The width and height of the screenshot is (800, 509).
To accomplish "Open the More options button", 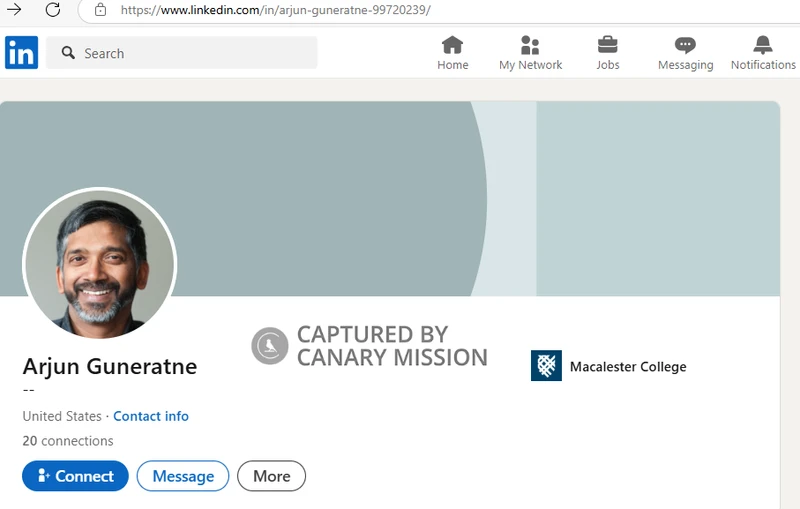I will pyautogui.click(x=271, y=476).
